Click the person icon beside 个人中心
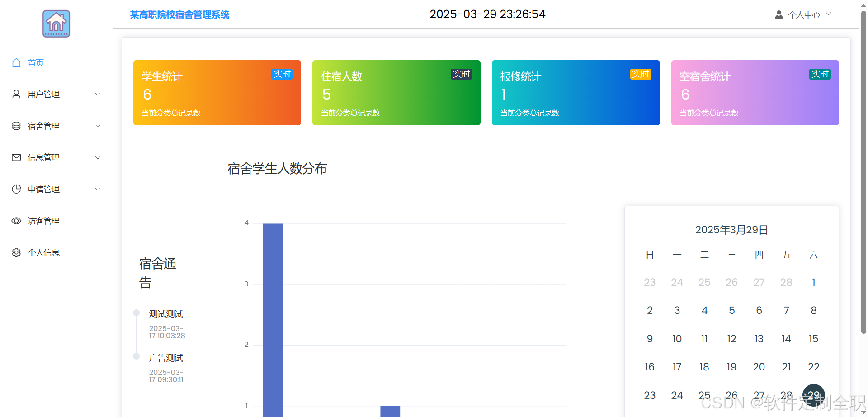The height and width of the screenshot is (417, 868). pos(779,14)
